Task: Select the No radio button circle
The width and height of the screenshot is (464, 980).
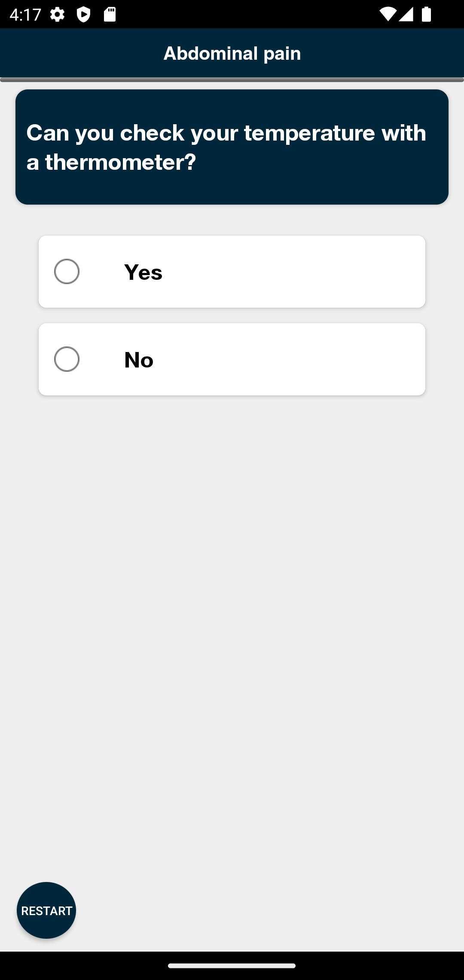Action: pyautogui.click(x=67, y=359)
